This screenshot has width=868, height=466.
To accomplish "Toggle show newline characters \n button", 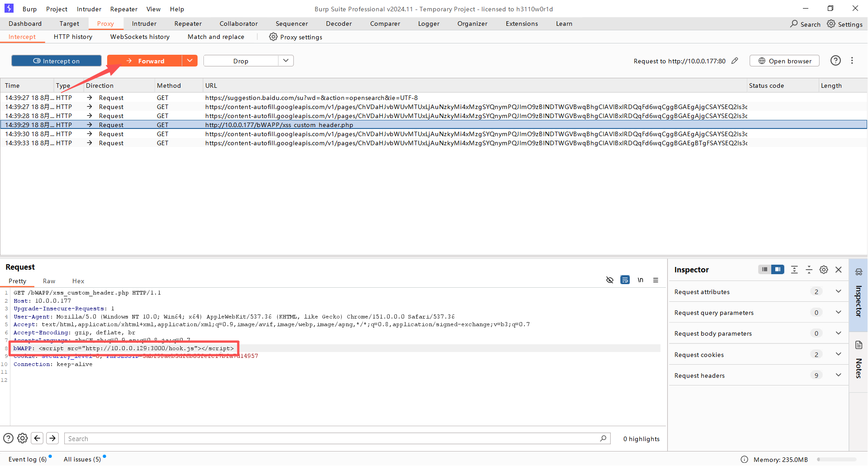I will (640, 280).
